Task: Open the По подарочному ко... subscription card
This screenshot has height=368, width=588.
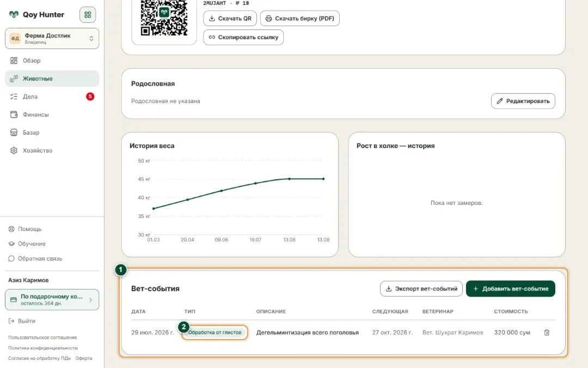Action: tap(52, 300)
